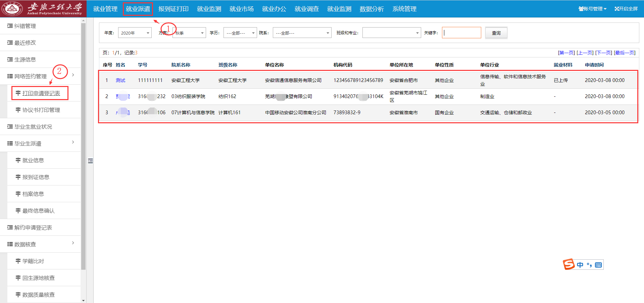Enable fullscreen with 开启全屏 icon
This screenshot has width=644, height=303.
pos(626,9)
